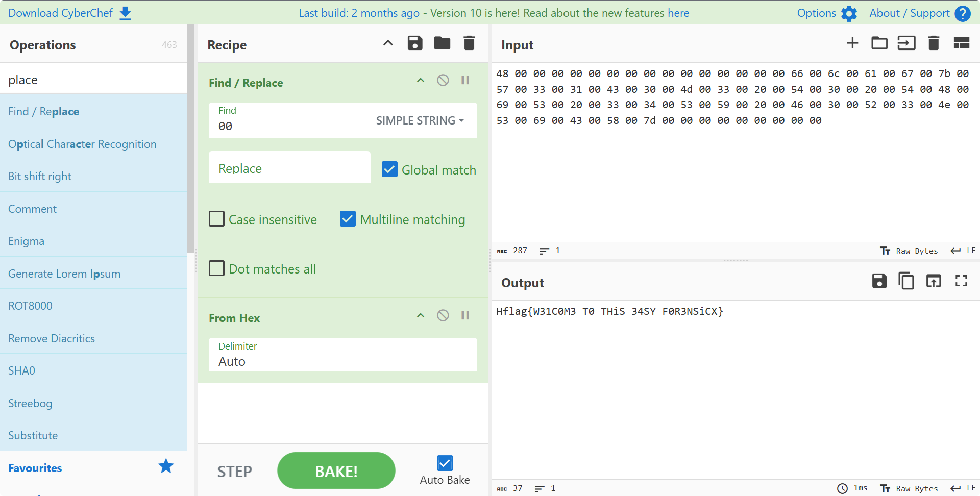Image resolution: width=980 pixels, height=496 pixels.
Task: Select Optical Character Recognition operation
Action: click(x=93, y=144)
